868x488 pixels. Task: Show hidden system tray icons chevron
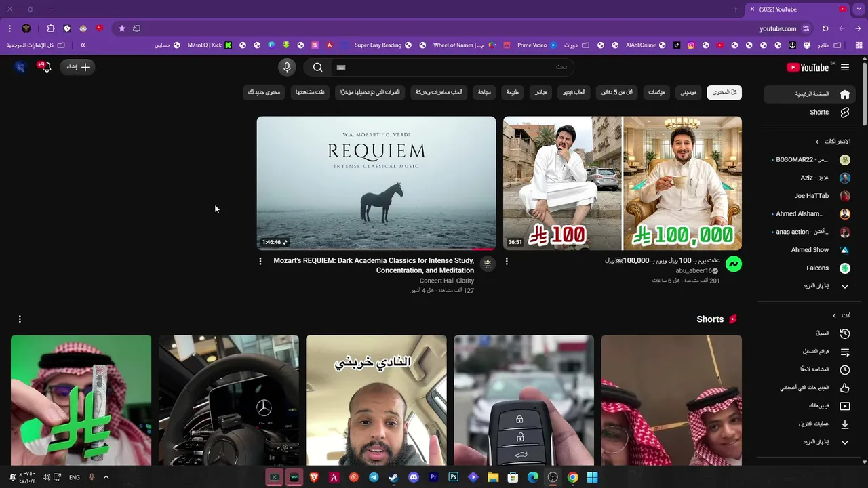106,477
